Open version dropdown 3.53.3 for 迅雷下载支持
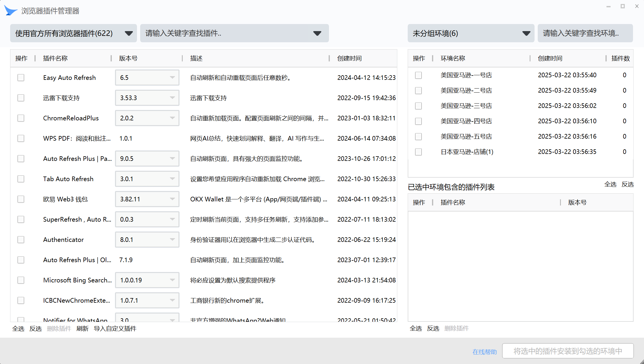 [147, 98]
